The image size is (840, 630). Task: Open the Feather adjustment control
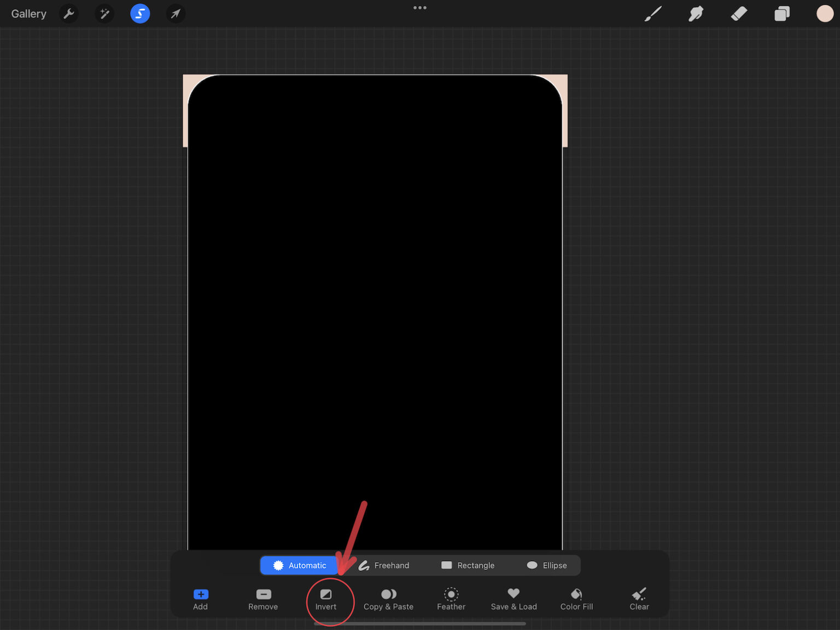point(451,599)
